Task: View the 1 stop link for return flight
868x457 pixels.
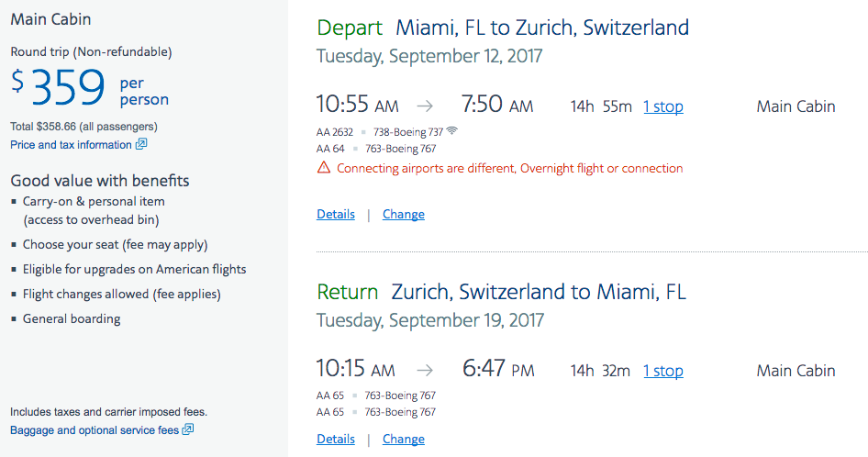Action: pyautogui.click(x=663, y=371)
